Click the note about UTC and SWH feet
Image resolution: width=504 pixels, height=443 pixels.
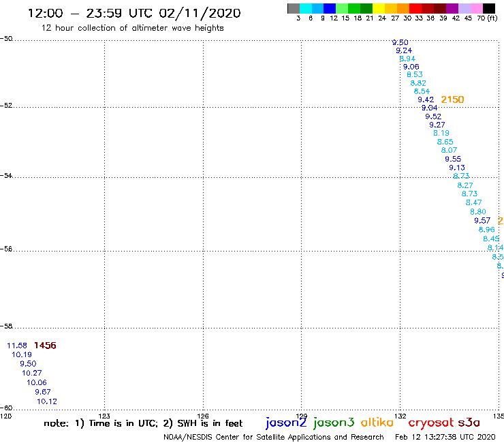pos(143,423)
